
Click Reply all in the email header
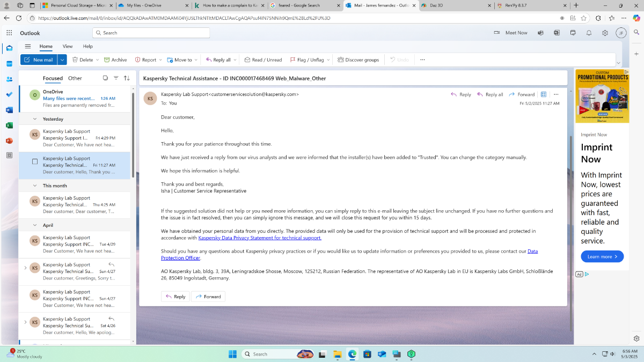click(x=490, y=94)
